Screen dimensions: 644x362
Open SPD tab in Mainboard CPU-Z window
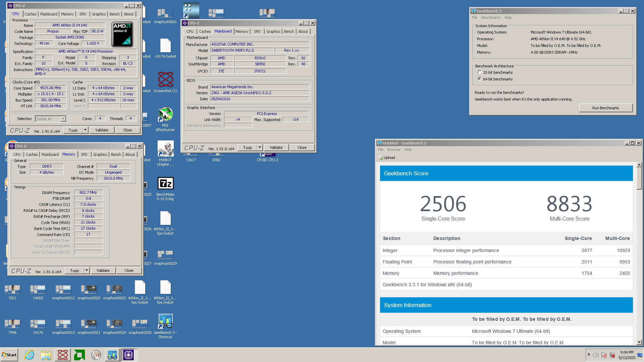coord(257,32)
